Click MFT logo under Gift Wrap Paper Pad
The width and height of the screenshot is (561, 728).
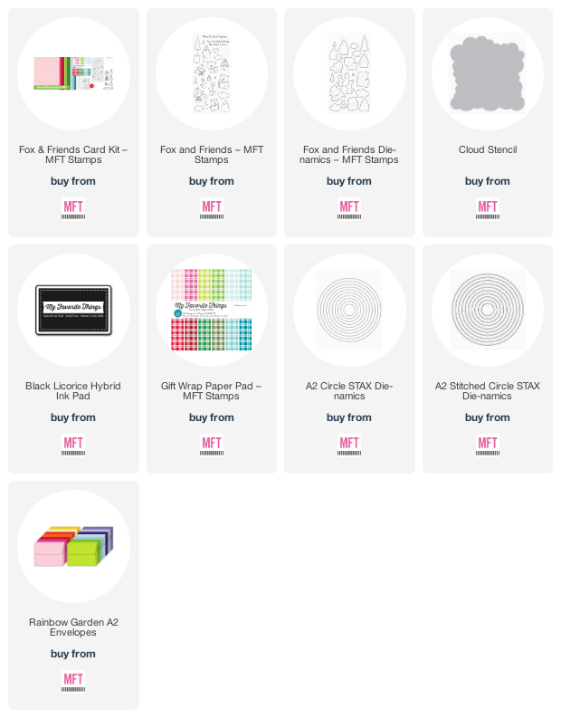coord(212,445)
